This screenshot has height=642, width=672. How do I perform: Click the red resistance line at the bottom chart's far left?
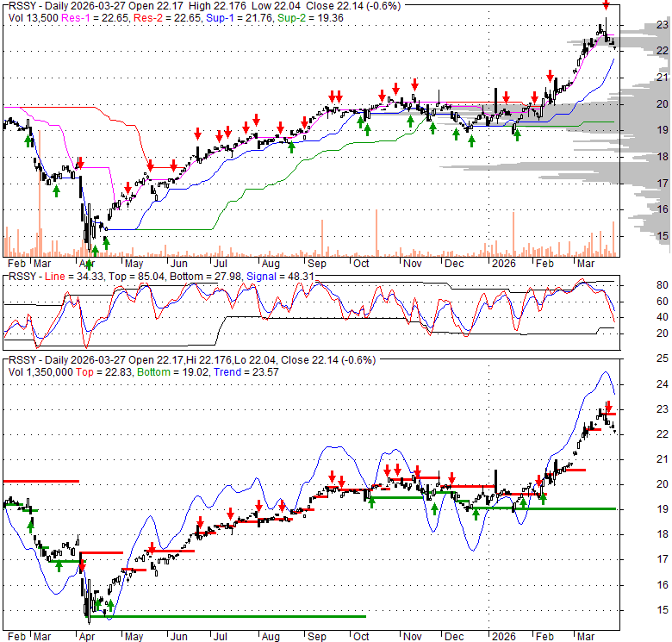pos(40,481)
